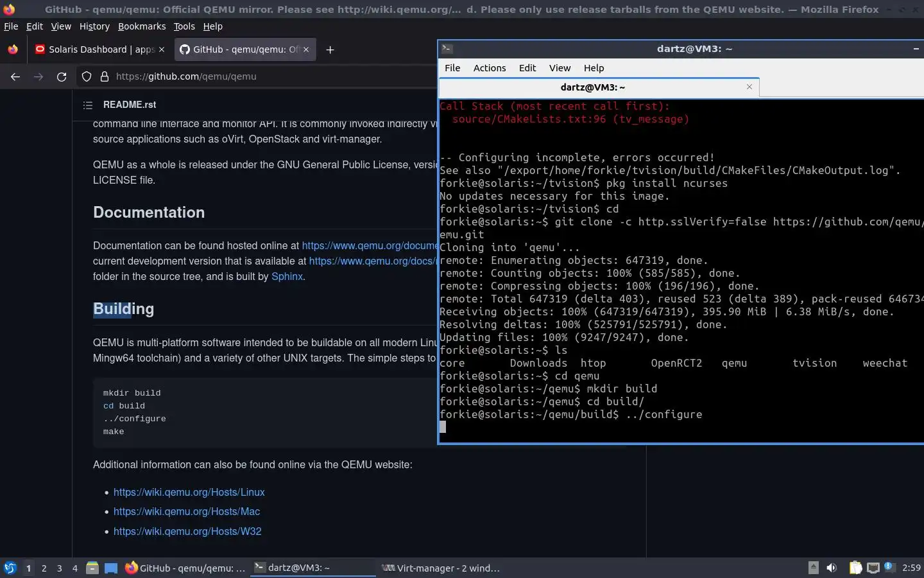This screenshot has height=578, width=924.
Task: Switch to workspace 1
Action: [x=28, y=568]
